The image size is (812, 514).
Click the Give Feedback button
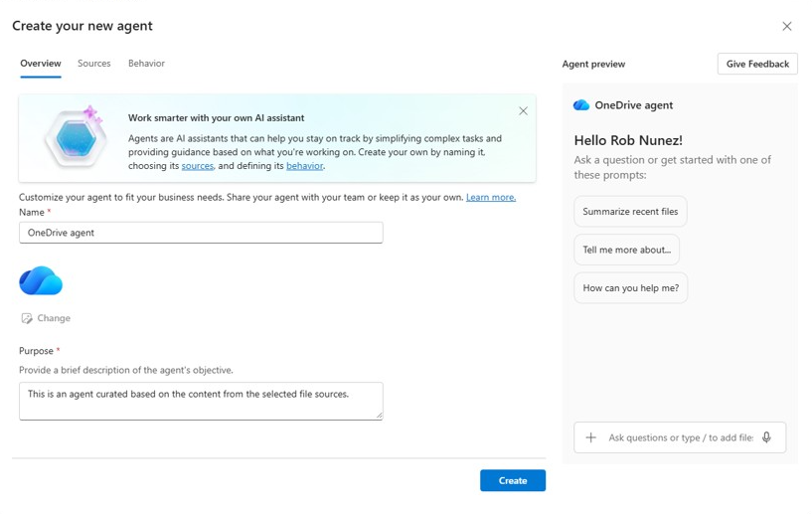point(757,64)
